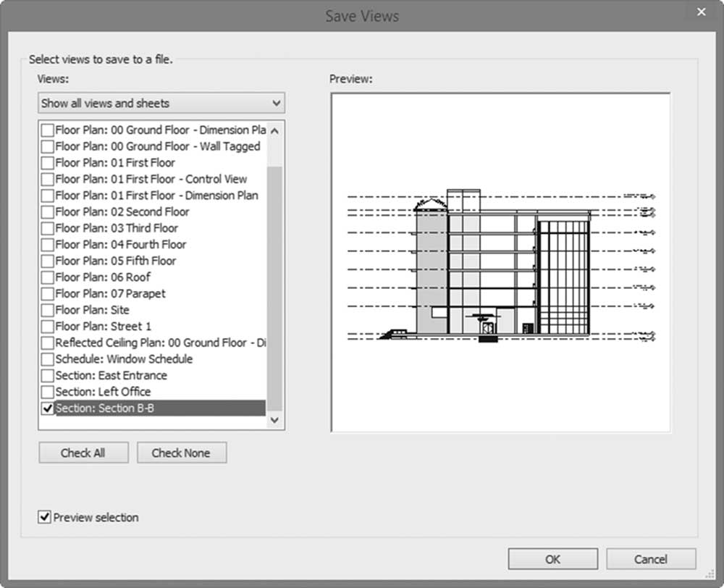Tick the 'Floor Plan: 06 Roof' checkbox
The width and height of the screenshot is (724, 588).
tap(47, 277)
